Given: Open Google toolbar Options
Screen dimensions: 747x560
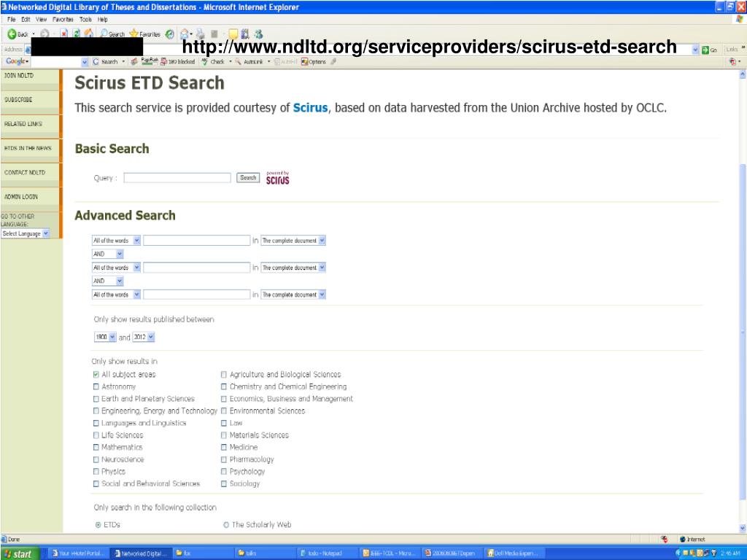Looking at the screenshot, I should point(314,61).
